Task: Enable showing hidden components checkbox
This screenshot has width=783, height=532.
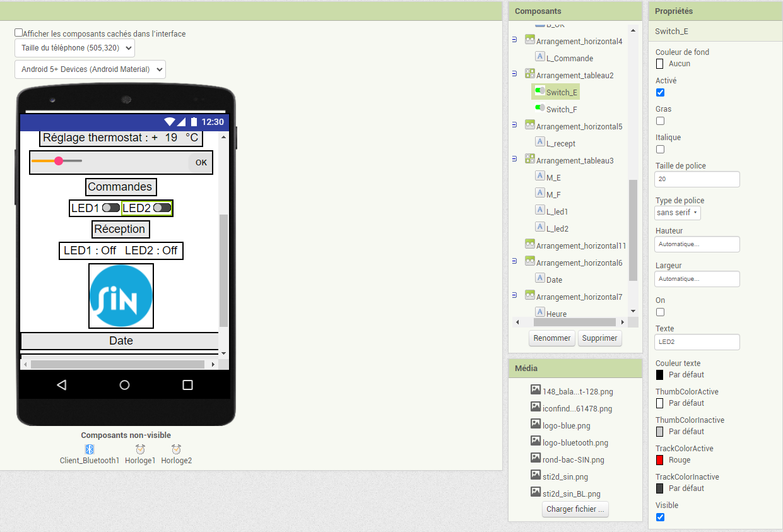Action: click(19, 33)
